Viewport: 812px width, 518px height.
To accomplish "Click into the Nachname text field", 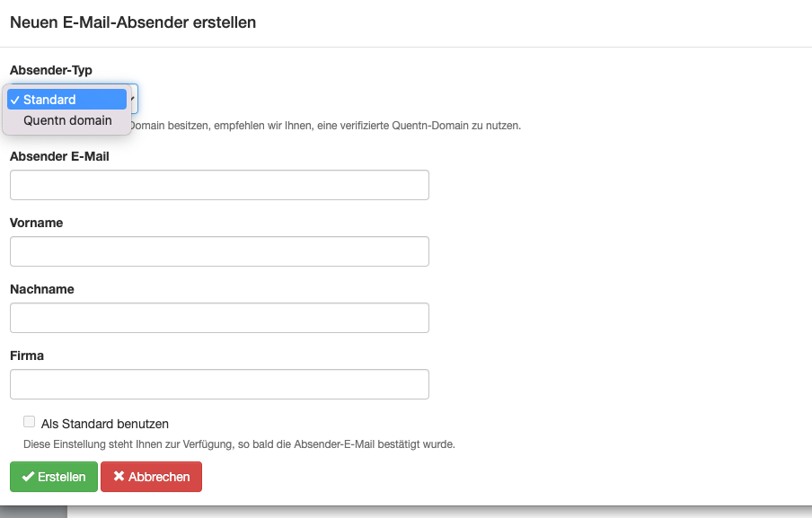I will tap(219, 318).
